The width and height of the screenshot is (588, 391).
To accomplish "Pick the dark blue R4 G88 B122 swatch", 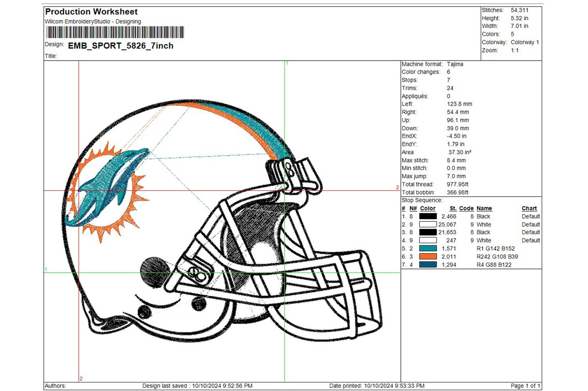I will [x=428, y=265].
